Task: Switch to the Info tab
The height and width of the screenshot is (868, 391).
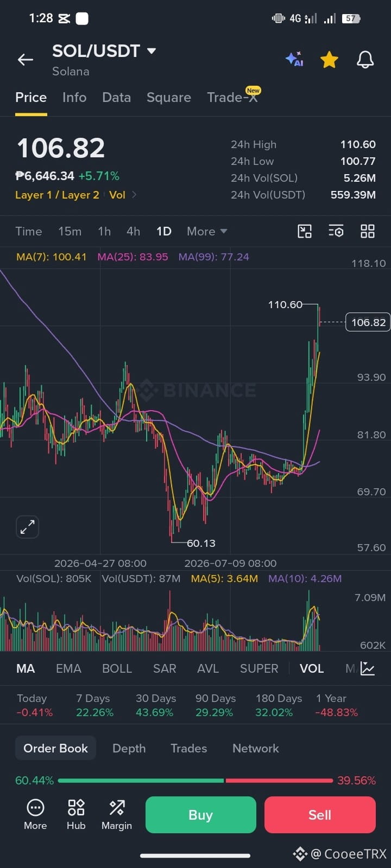Action: [74, 98]
